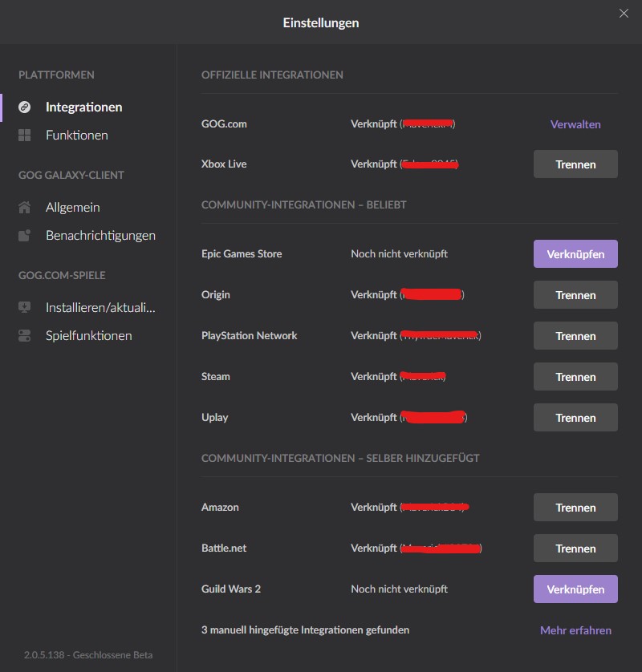The width and height of the screenshot is (642, 672).
Task: Click Trennen next to Uplay
Action: point(575,418)
